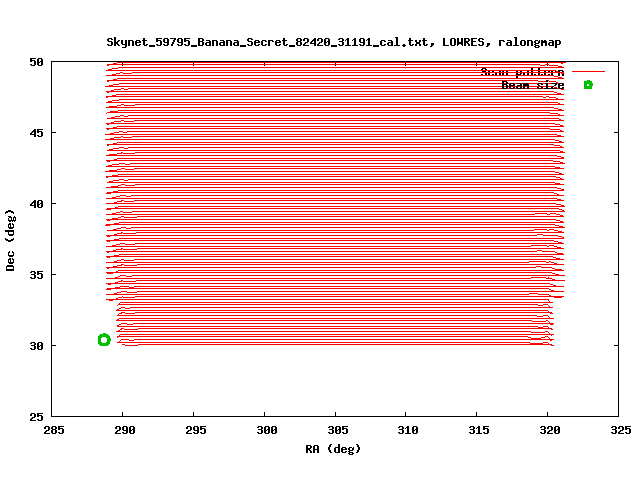
Task: Click the Dec axis value 45
Action: 36,133
